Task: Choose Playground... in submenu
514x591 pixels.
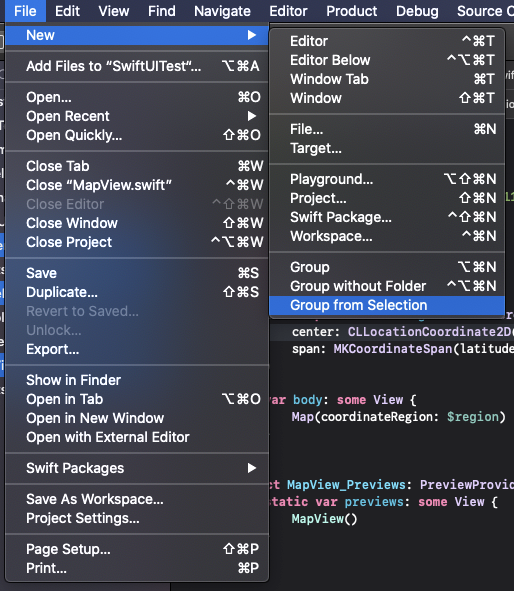Action: pyautogui.click(x=387, y=179)
